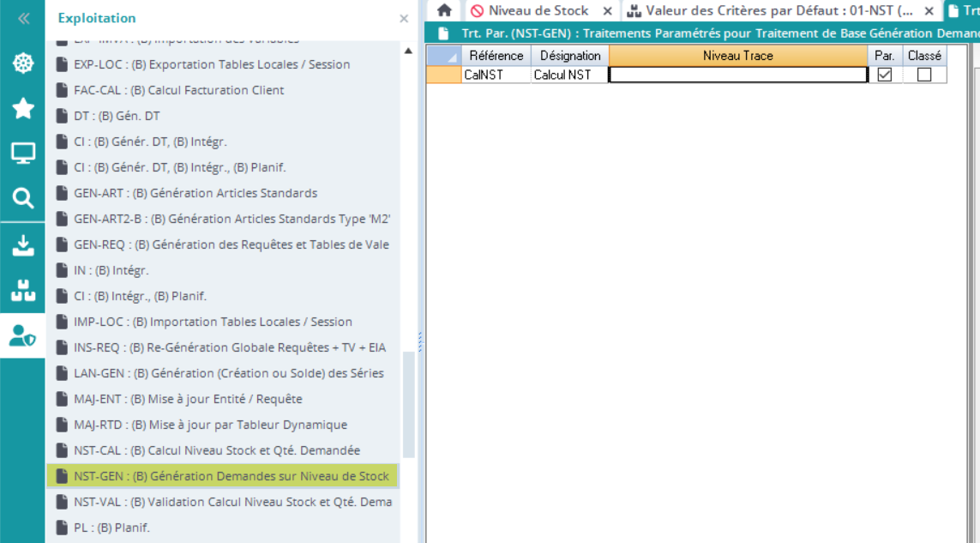The width and height of the screenshot is (980, 543).
Task: Select the user shield icon in sidebar
Action: (x=23, y=336)
